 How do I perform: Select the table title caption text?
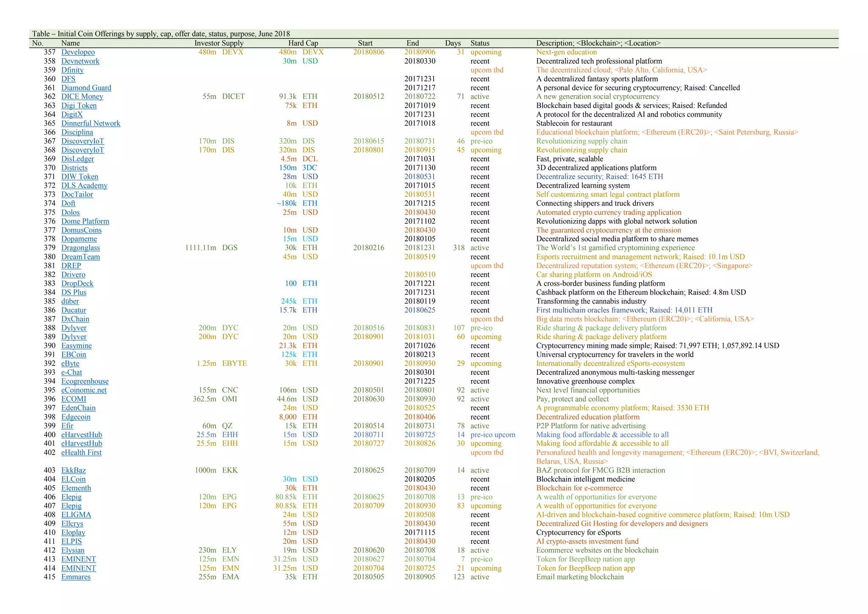click(161, 34)
